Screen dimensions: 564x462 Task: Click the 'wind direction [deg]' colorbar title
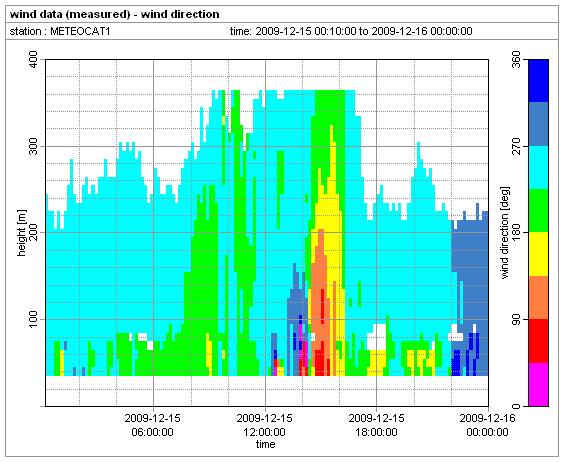(x=505, y=232)
